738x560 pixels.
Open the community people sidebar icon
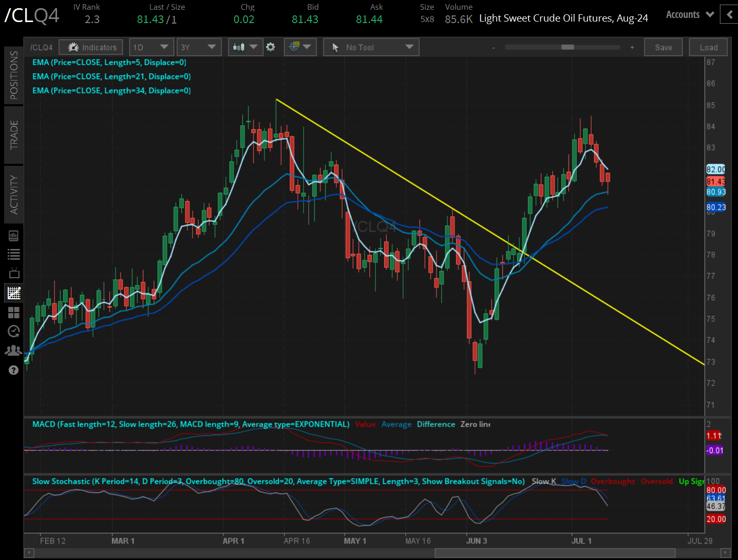(14, 351)
